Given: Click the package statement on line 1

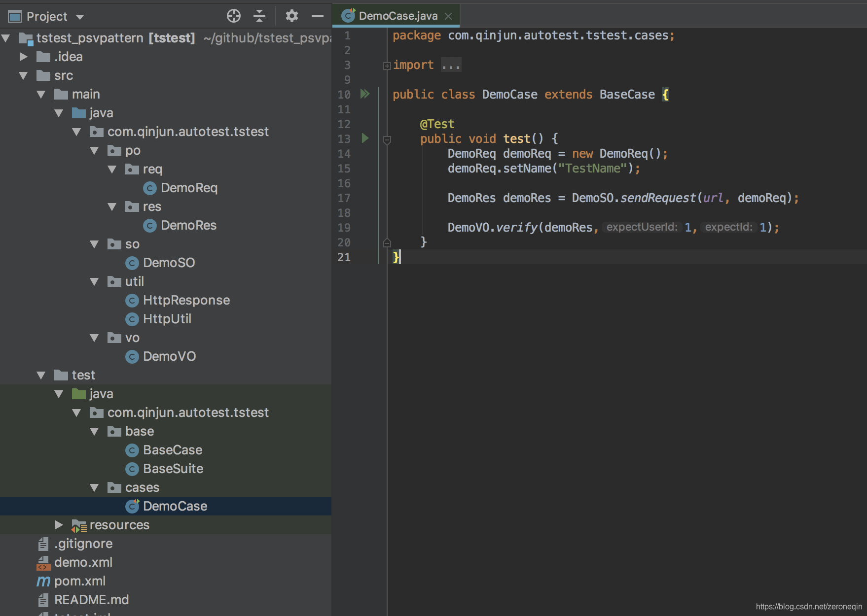Looking at the screenshot, I should 533,35.
